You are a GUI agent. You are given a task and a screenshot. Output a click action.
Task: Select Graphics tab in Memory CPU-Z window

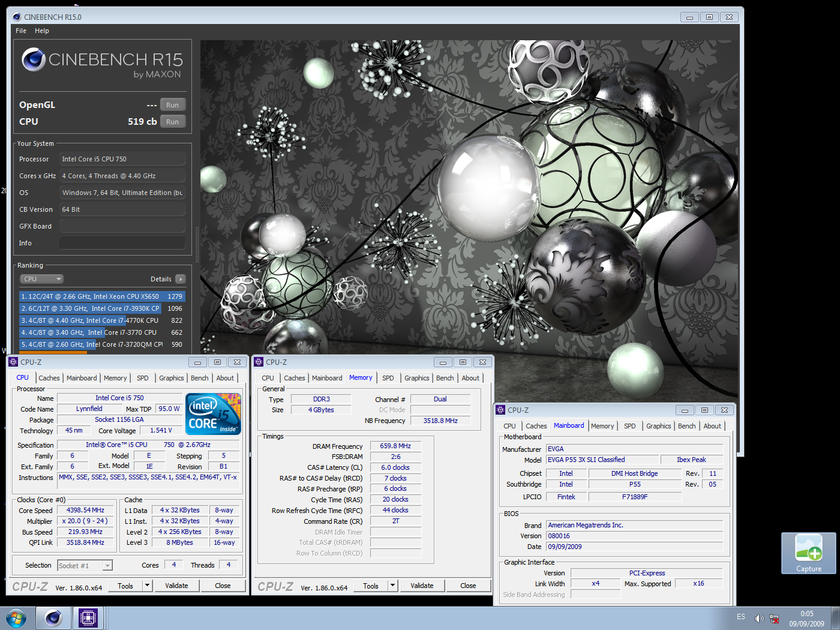pos(417,378)
